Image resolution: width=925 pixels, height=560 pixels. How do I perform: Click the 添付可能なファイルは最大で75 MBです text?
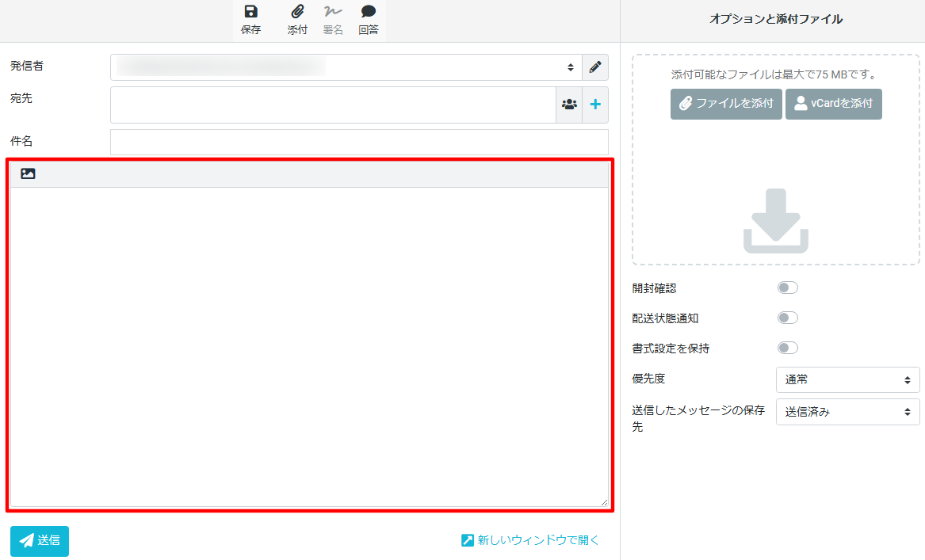point(776,75)
